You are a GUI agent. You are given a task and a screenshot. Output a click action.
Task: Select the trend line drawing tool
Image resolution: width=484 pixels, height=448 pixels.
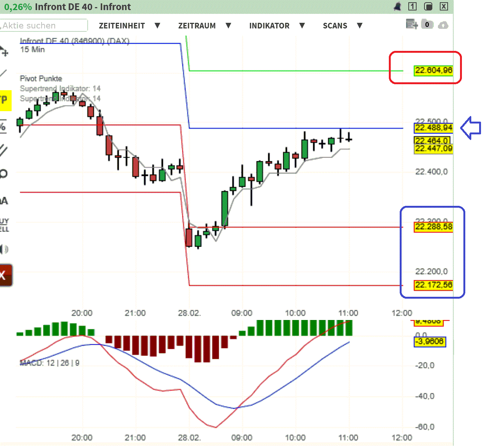click(x=4, y=73)
